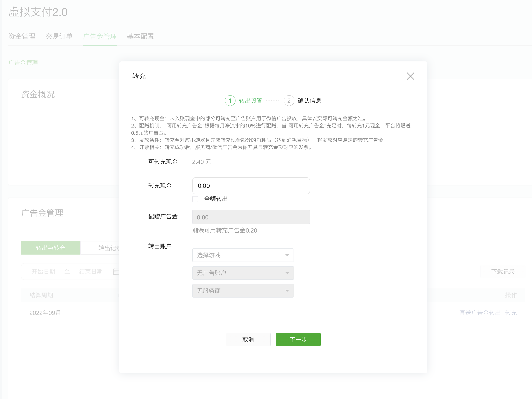Click the 广告金管理 breadcrumb link
The image size is (532, 399).
[23, 63]
